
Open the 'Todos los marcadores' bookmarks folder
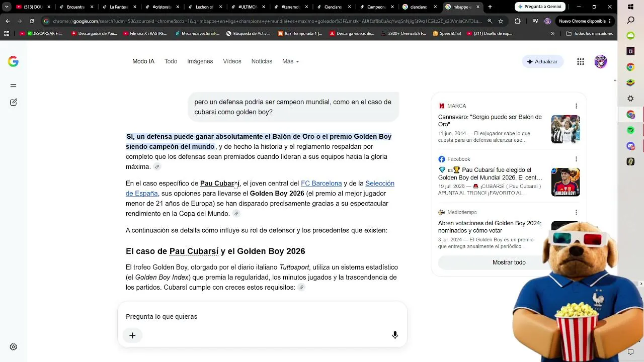590,34
